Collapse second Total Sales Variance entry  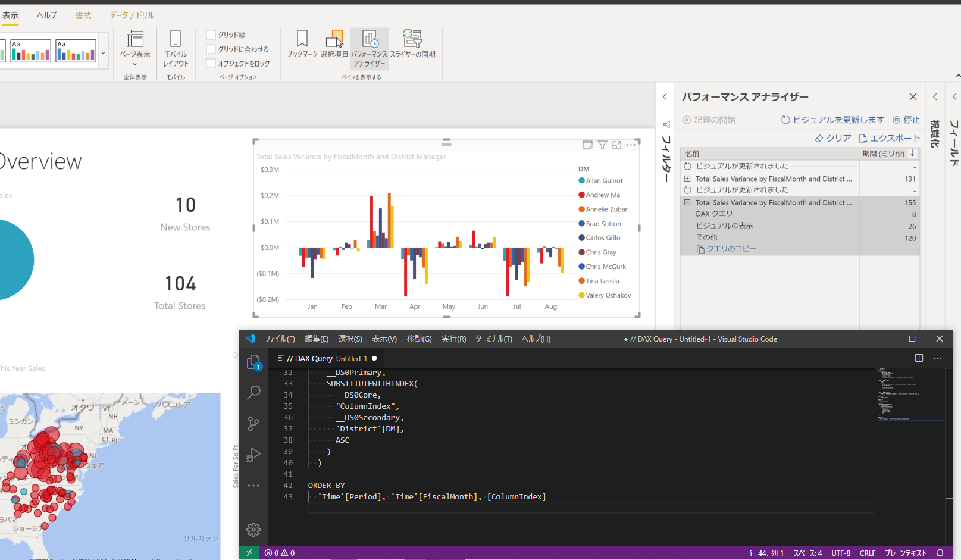(687, 202)
